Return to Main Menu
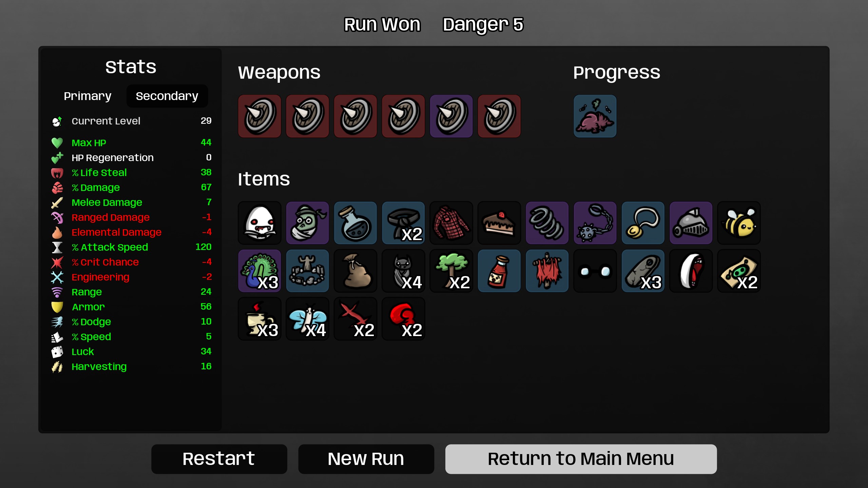Viewport: 868px width, 488px height. pos(581,459)
